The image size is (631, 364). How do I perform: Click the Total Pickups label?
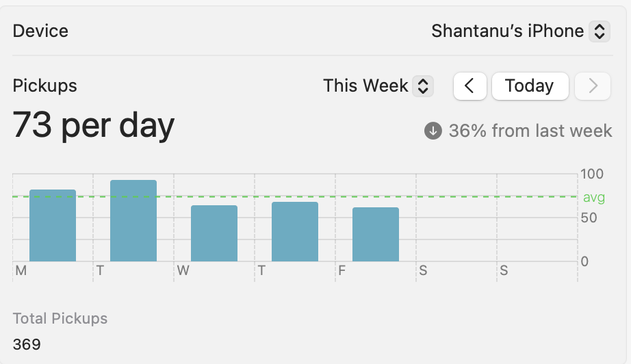[60, 319]
